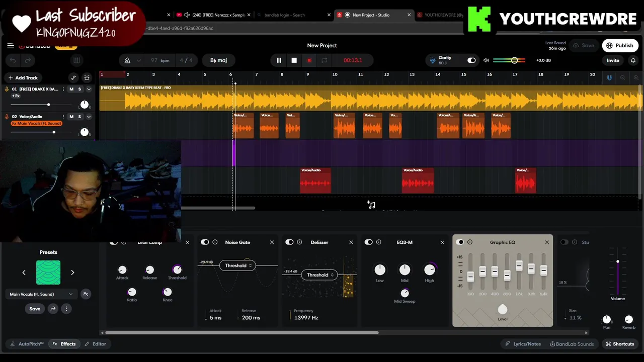Viewport: 644px width, 362px height.
Task: Share the preset with arrow icon
Action: point(53,309)
